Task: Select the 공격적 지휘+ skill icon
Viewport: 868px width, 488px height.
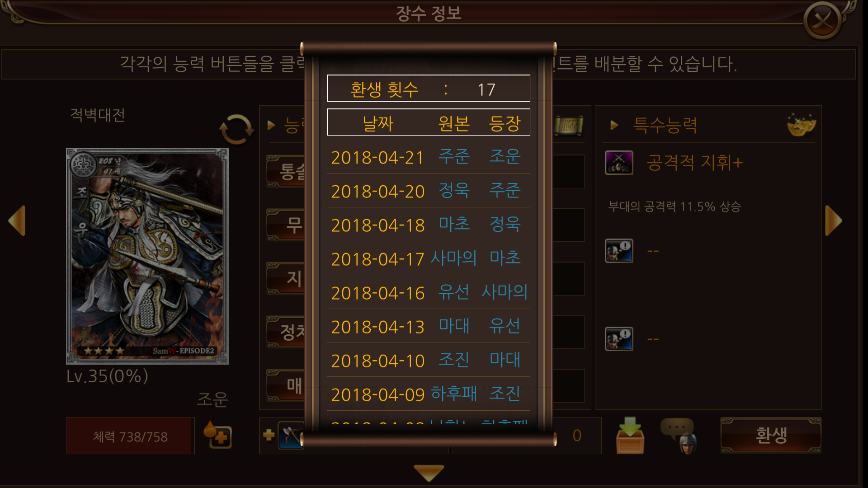Action: coord(619,163)
